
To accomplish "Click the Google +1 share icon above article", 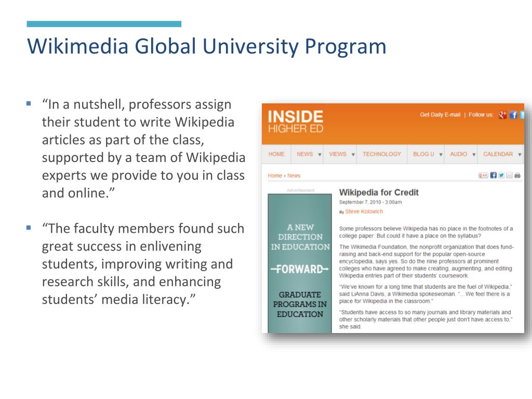I will pyautogui.click(x=483, y=176).
